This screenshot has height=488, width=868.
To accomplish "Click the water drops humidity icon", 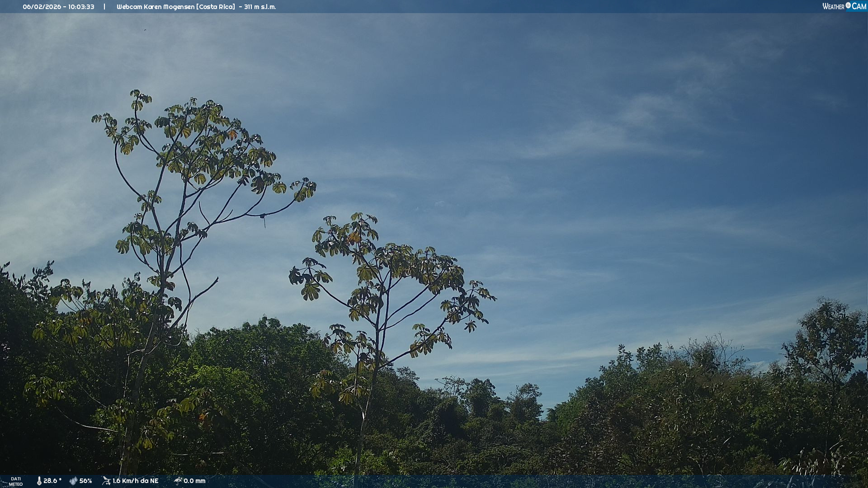I will 73,481.
